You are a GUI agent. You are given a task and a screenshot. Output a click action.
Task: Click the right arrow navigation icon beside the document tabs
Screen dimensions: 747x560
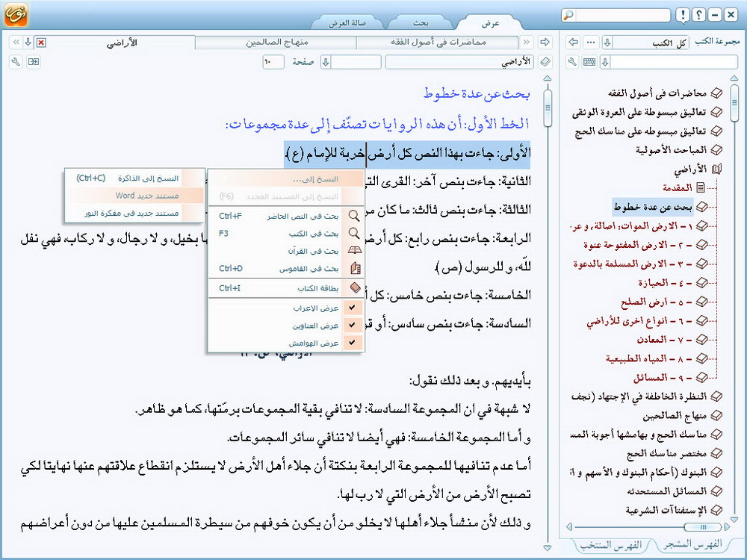[545, 43]
